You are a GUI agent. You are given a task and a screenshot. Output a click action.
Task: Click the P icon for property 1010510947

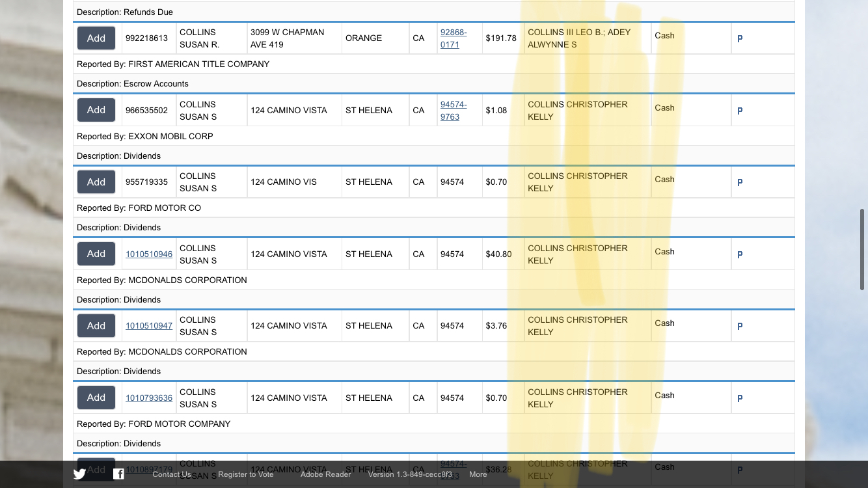tap(740, 327)
